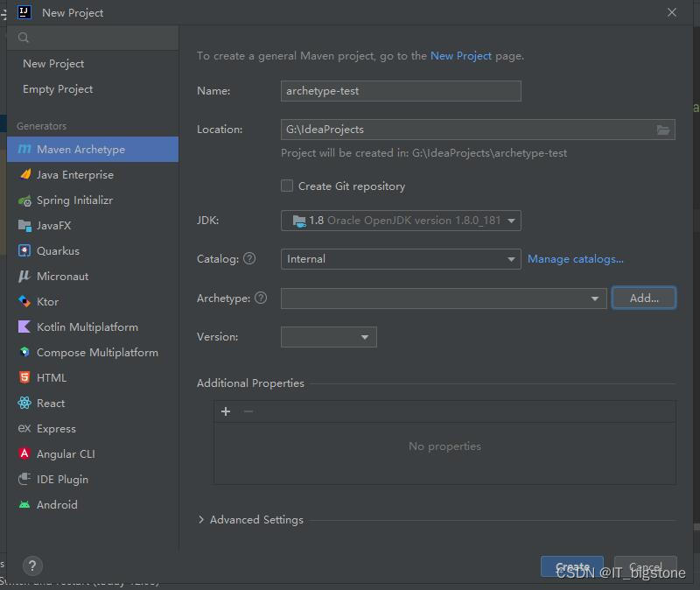Click the Add... archetype button
The height and width of the screenshot is (590, 700).
644,298
